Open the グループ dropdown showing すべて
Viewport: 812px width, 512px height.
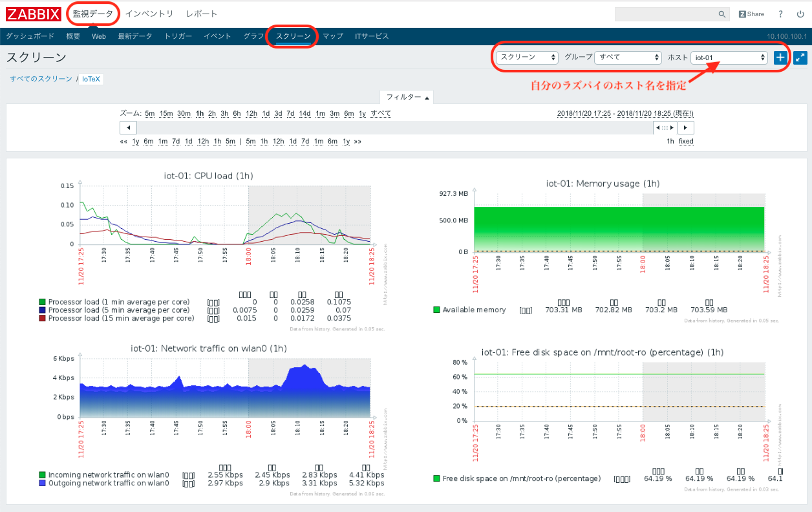pyautogui.click(x=628, y=58)
